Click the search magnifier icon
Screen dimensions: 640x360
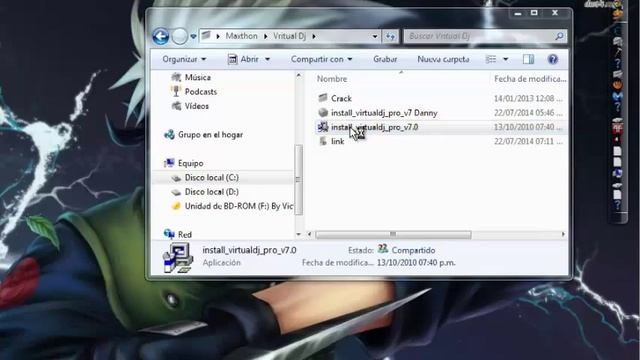click(x=559, y=36)
